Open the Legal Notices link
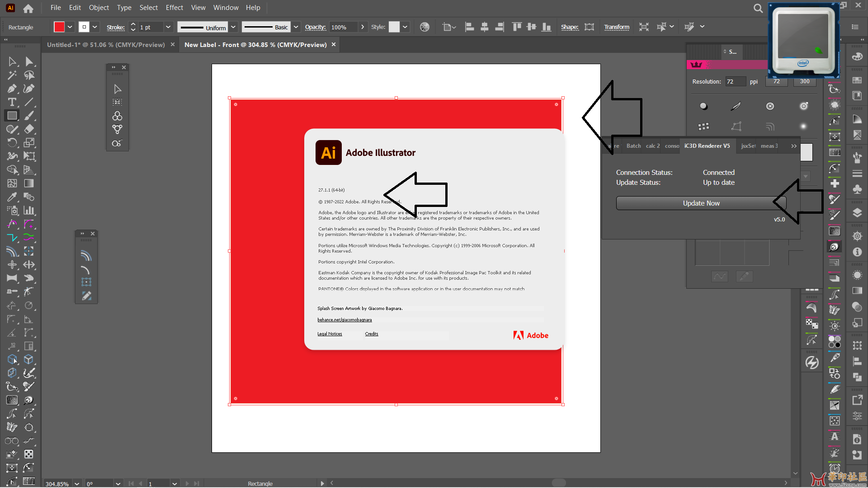Image resolution: width=868 pixels, height=488 pixels. (330, 334)
